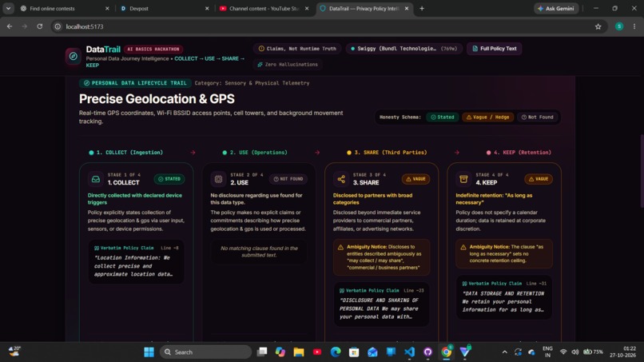Select the Stated honesty schema chip
Viewport: 644px width, 362px height.
pos(443,117)
